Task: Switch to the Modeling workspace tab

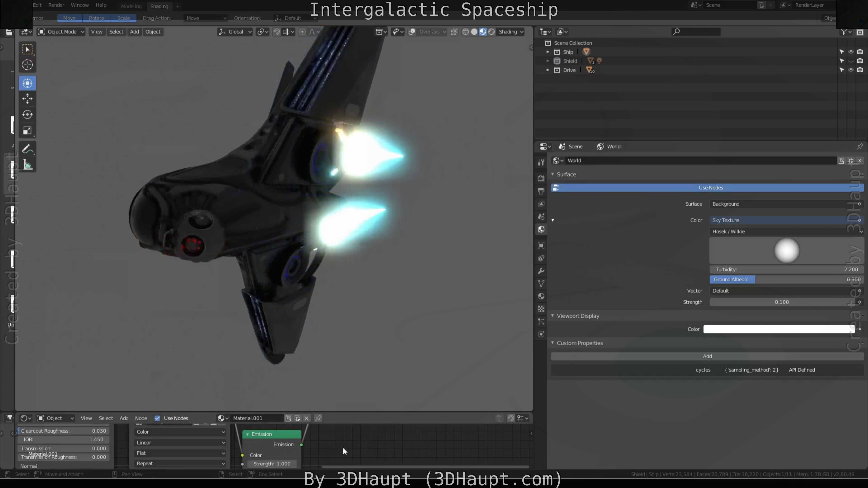Action: [131, 6]
